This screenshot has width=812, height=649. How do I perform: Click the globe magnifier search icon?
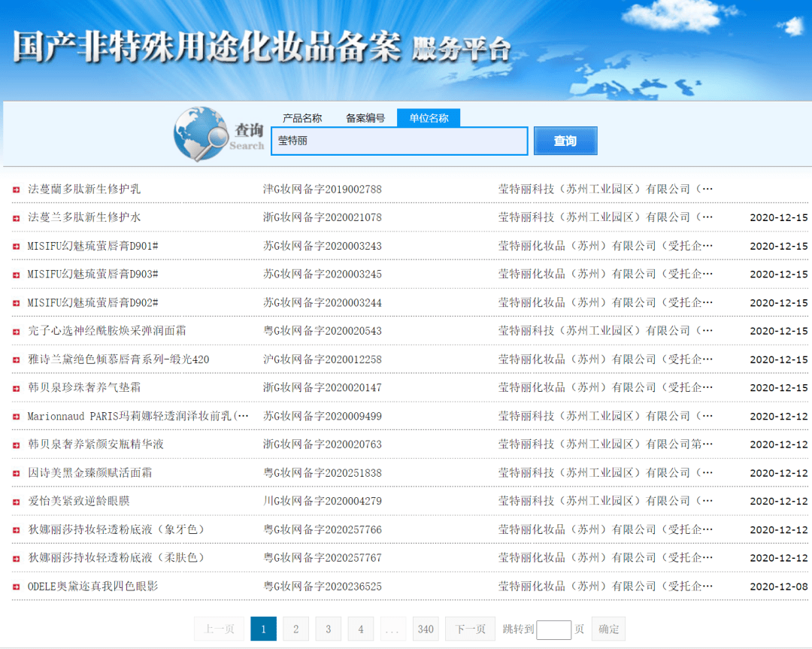(x=201, y=135)
